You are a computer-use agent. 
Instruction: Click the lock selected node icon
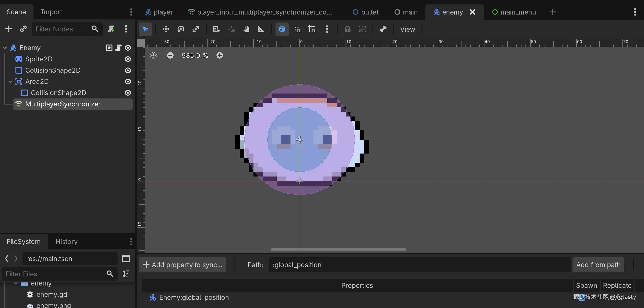(347, 29)
